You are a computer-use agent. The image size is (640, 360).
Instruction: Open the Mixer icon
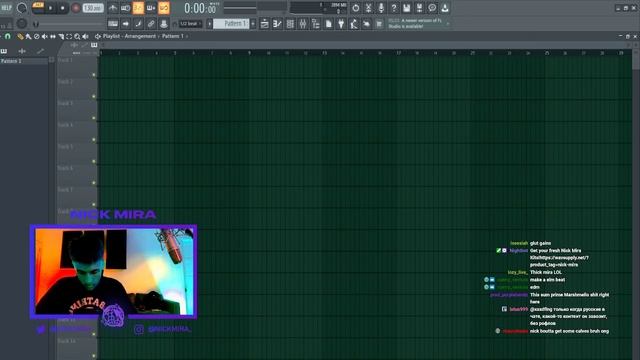pyautogui.click(x=303, y=24)
